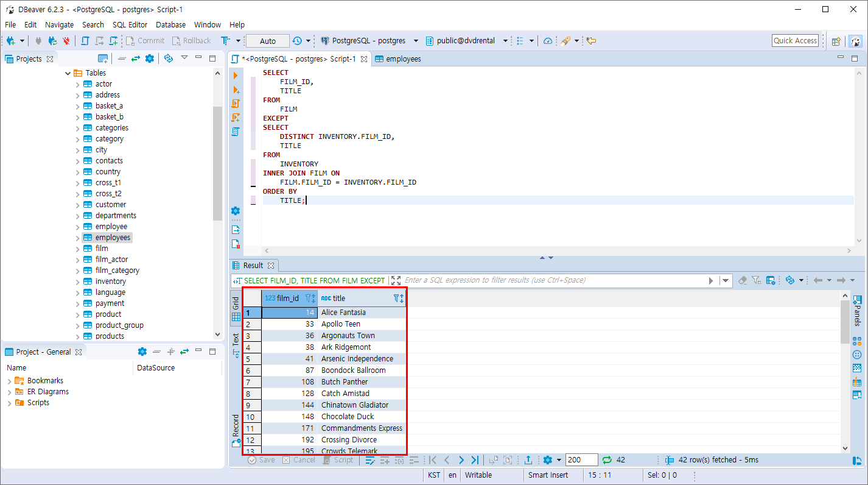The width and height of the screenshot is (868, 485).
Task: Click the Chocolate Duck cell
Action: pyautogui.click(x=362, y=417)
